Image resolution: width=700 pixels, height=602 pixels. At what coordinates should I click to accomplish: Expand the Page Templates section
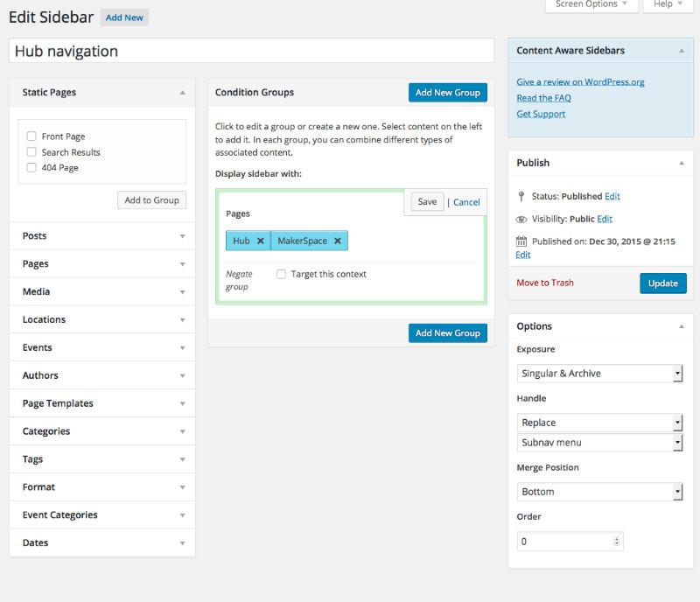[x=102, y=403]
